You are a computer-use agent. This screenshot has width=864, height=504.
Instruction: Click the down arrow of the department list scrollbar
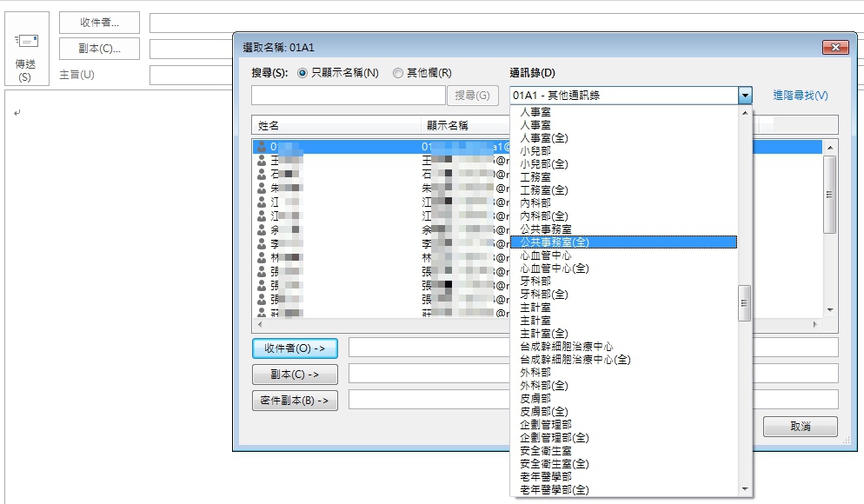tap(745, 487)
